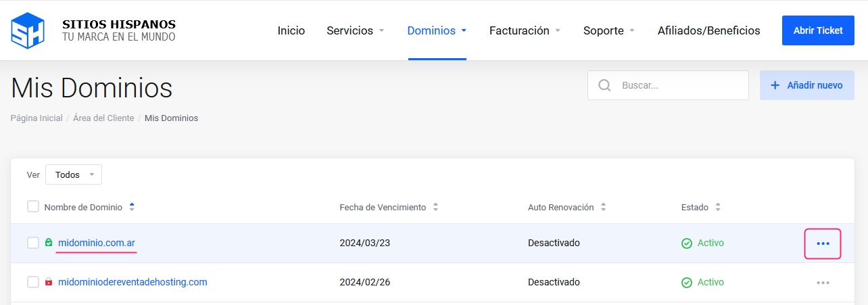Click the Sitios Hispanos logo
The image size is (868, 305).
(x=93, y=30)
